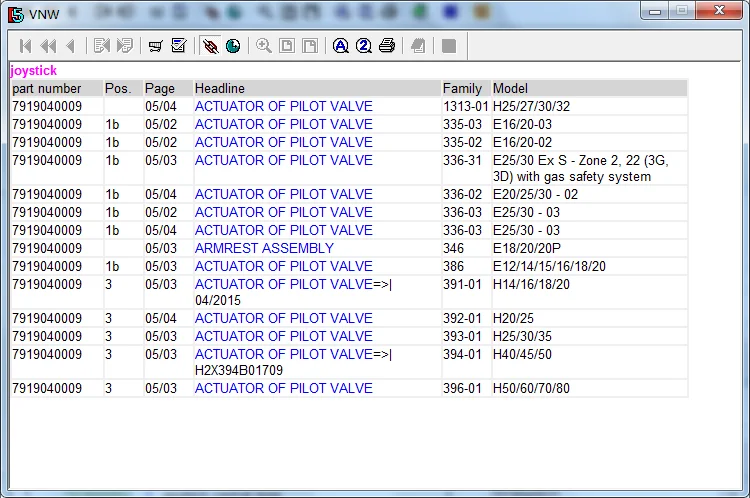Open ACTUATOR OF PILOT VALVE for H25/30/35
Viewport: 750px width, 498px height.
[284, 336]
